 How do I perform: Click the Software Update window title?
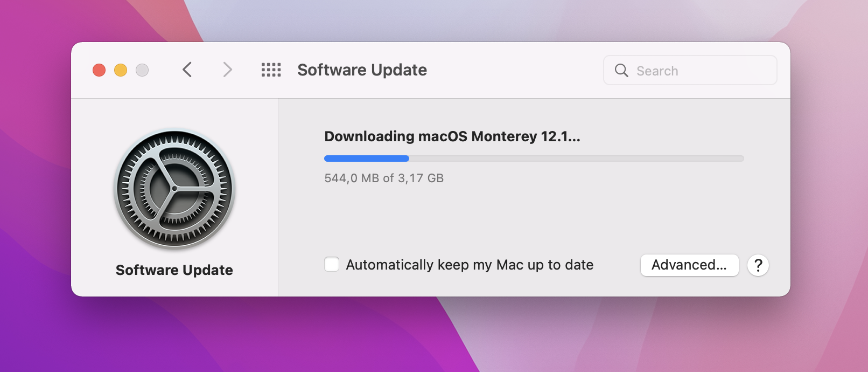tap(362, 70)
